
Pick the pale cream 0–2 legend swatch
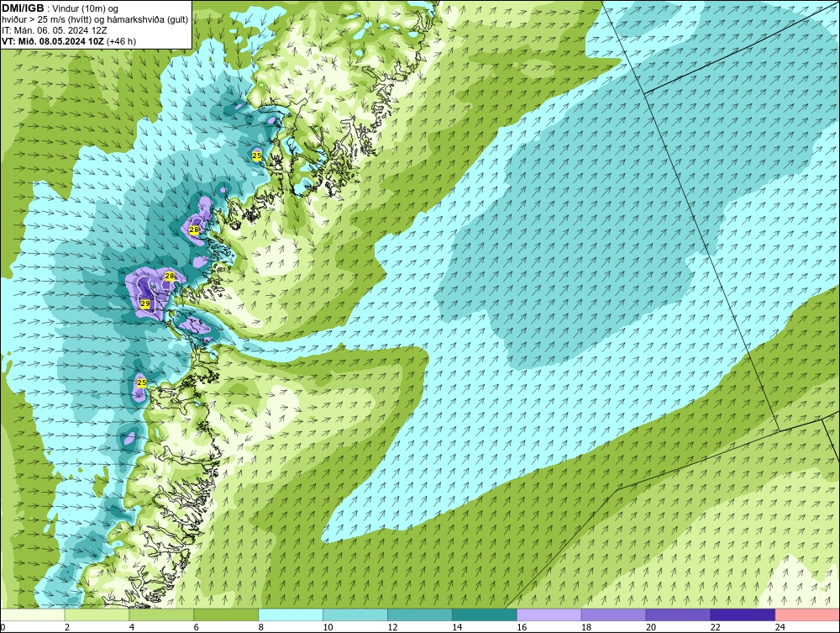click(x=33, y=615)
